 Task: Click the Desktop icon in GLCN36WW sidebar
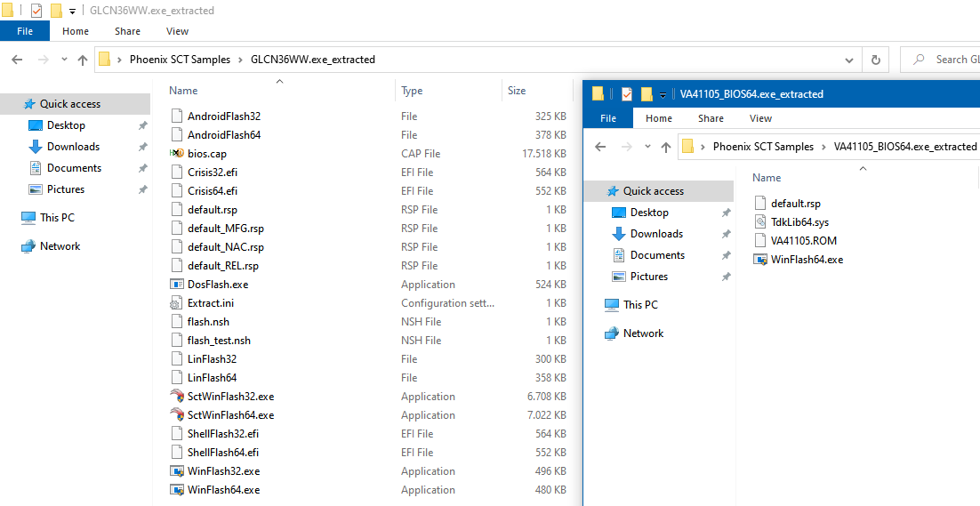tap(36, 125)
